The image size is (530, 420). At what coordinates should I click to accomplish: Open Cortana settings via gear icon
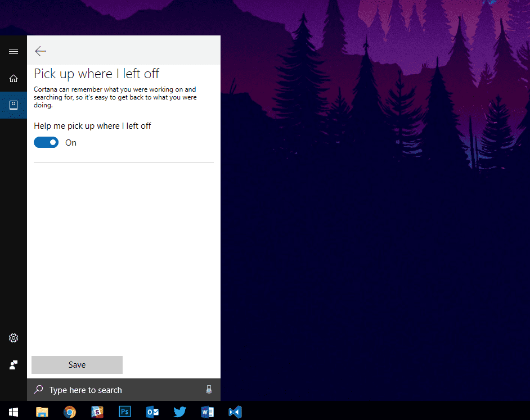14,338
